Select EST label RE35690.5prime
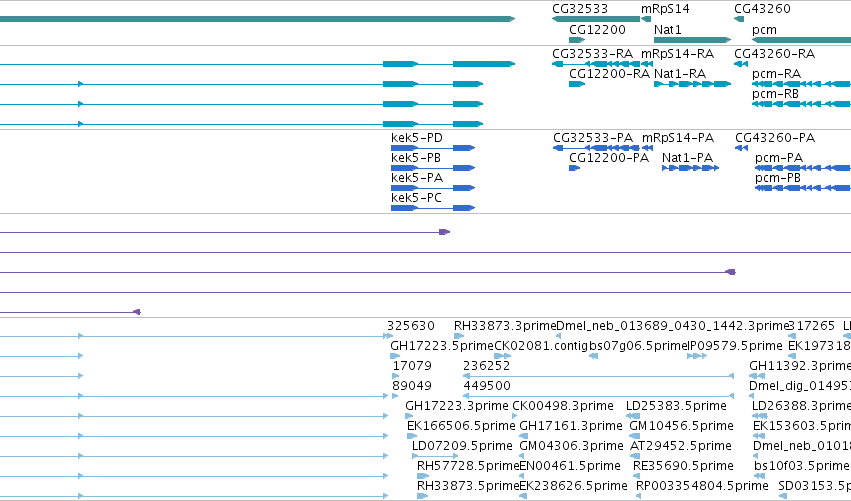Screen dimensions: 851x501 pos(683,467)
